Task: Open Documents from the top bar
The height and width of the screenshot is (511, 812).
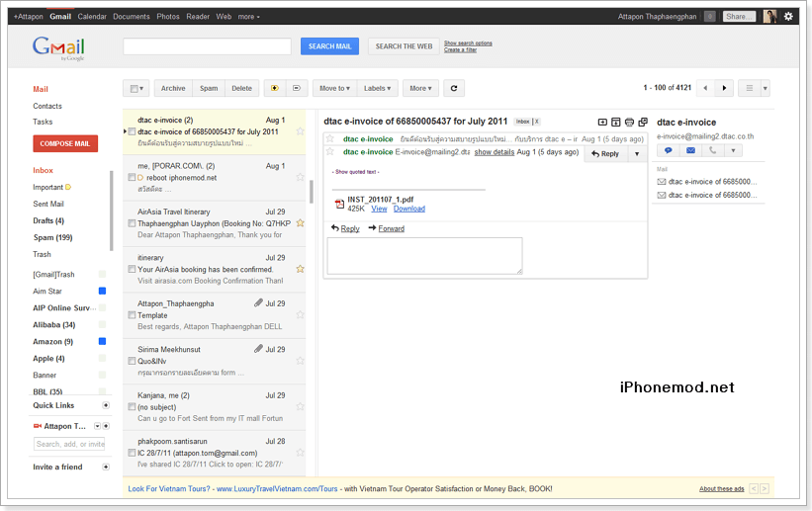Action: (x=131, y=17)
